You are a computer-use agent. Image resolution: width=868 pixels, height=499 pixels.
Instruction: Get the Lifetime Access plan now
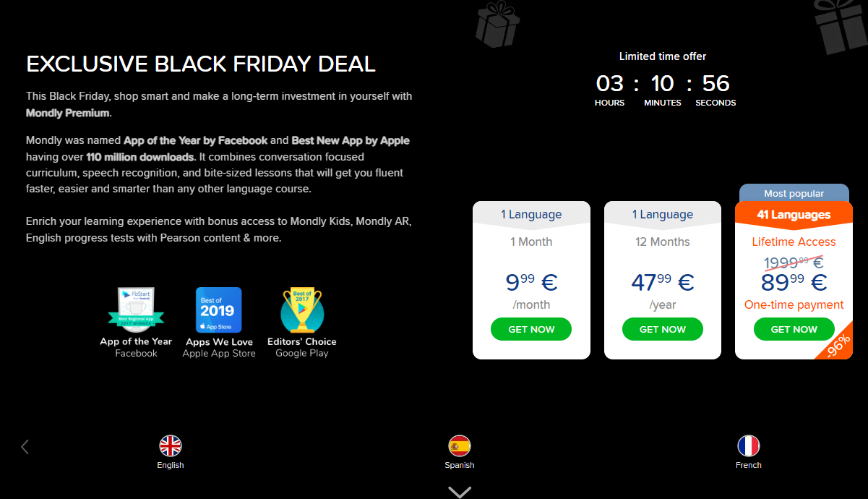point(794,329)
